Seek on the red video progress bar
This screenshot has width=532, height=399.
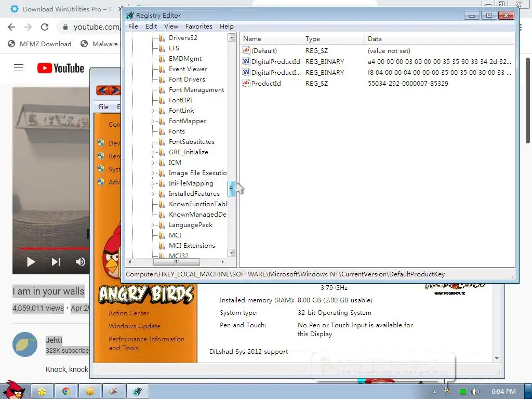tap(54, 249)
